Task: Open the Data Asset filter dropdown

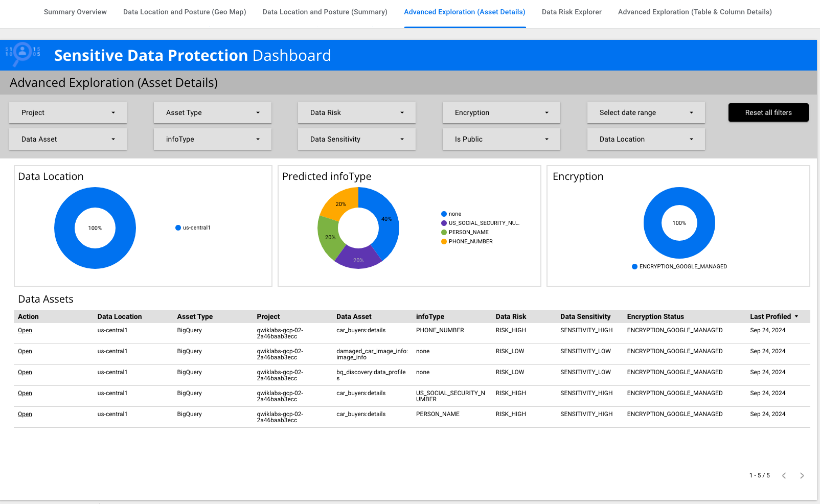Action: tap(68, 139)
